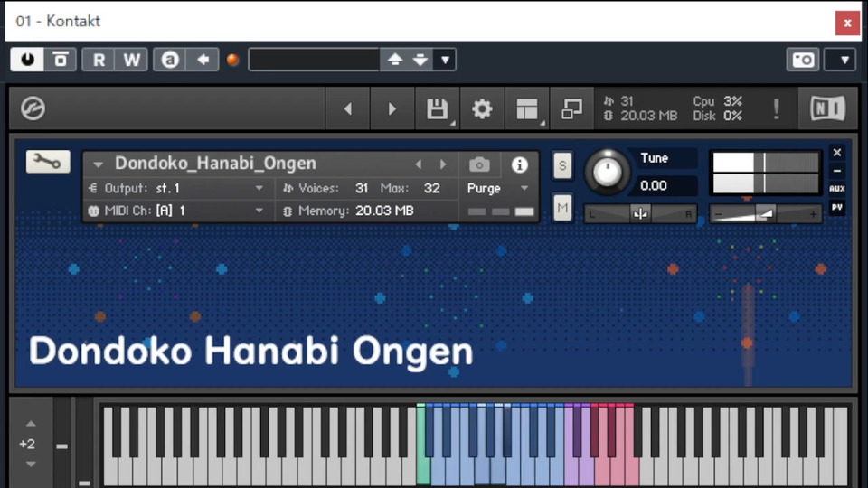Open instrument edit mode wrench icon
The image size is (868, 488).
(x=48, y=162)
